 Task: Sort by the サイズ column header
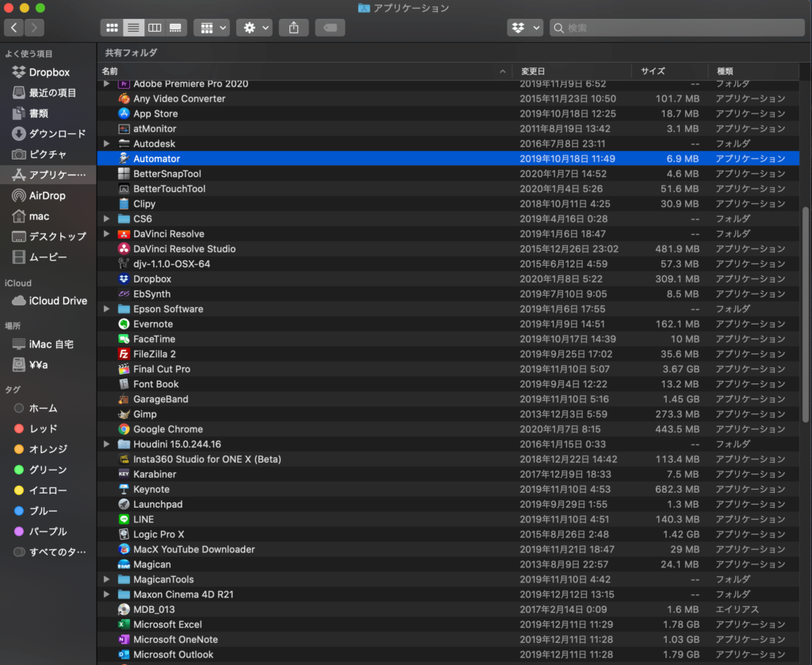click(670, 71)
